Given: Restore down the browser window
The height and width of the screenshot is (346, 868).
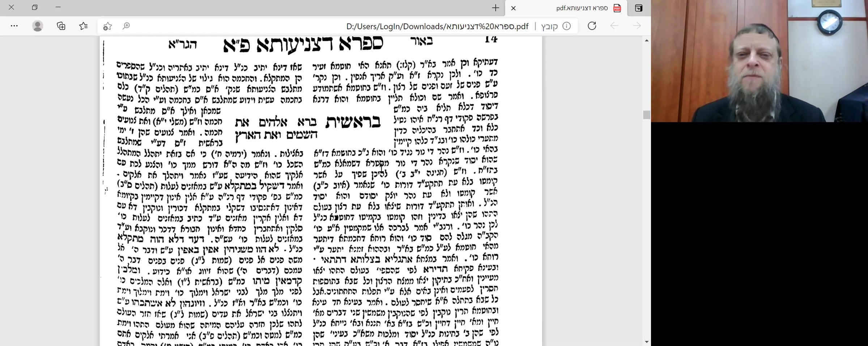Looking at the screenshot, I should coord(35,7).
